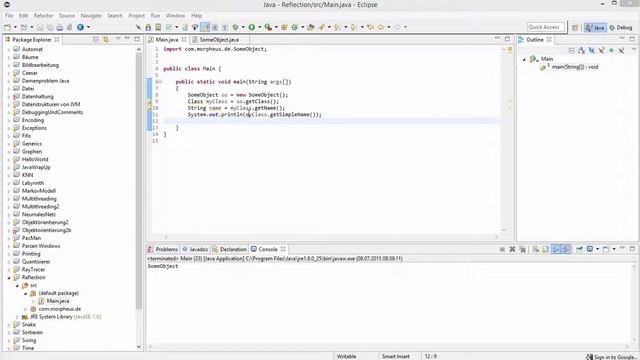This screenshot has width=640, height=360.
Task: Toggle Show Console on Standard Error change
Action: tap(565, 249)
